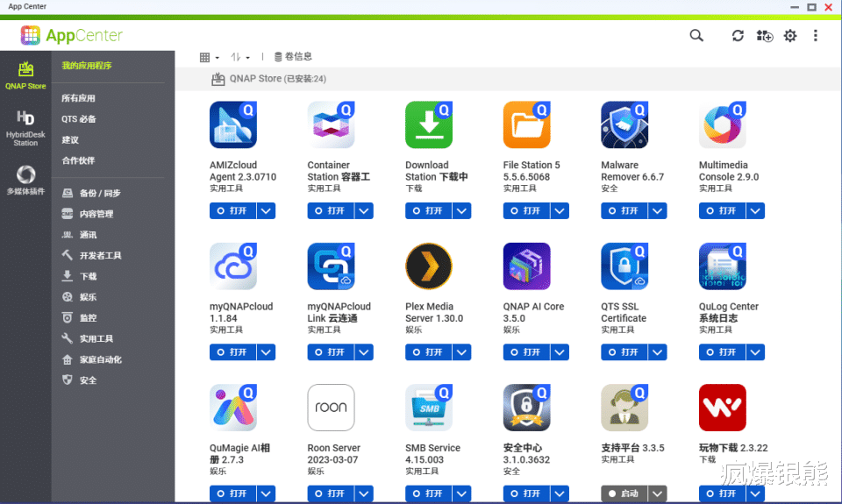Click the 玩物下载 app icon
The image size is (842, 504).
(x=722, y=408)
